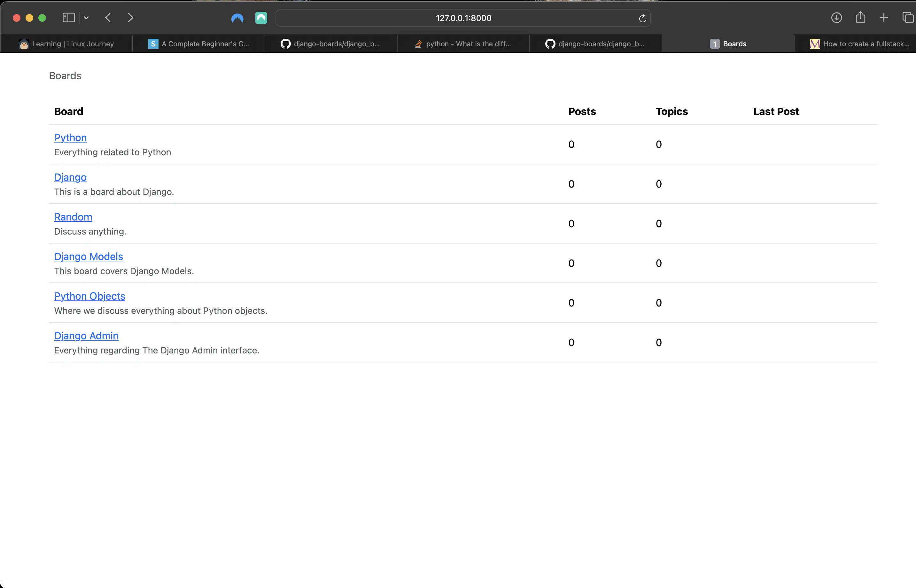The image size is (916, 588).
Task: Go forward with the right arrow
Action: point(131,18)
